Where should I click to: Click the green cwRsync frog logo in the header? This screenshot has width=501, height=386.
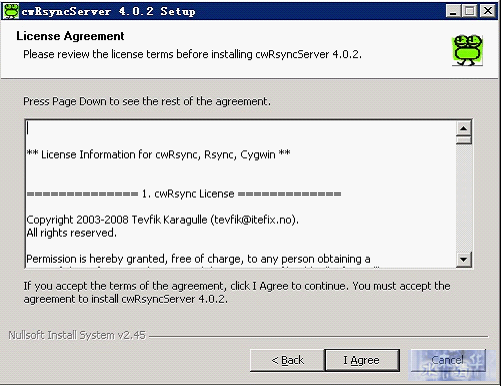[x=467, y=50]
